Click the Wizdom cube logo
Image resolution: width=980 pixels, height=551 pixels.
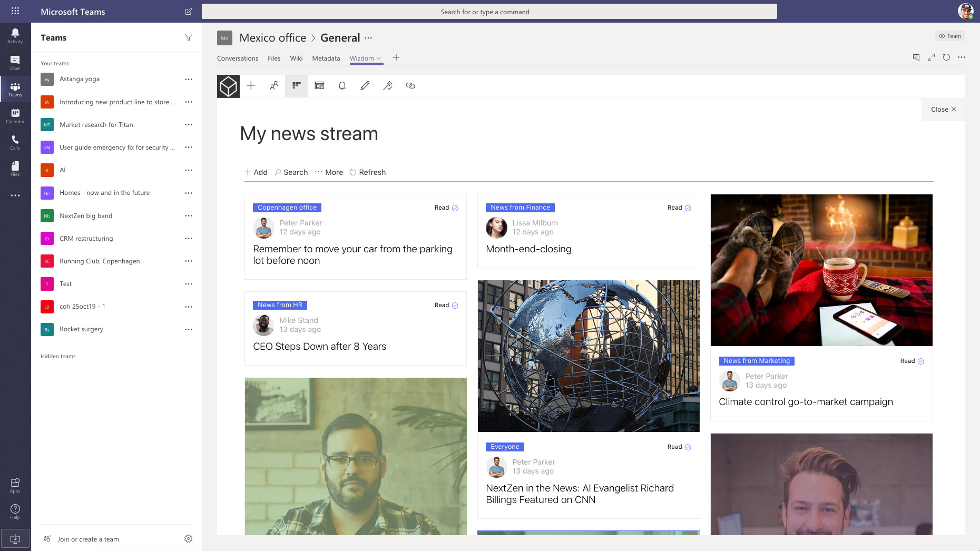coord(228,86)
